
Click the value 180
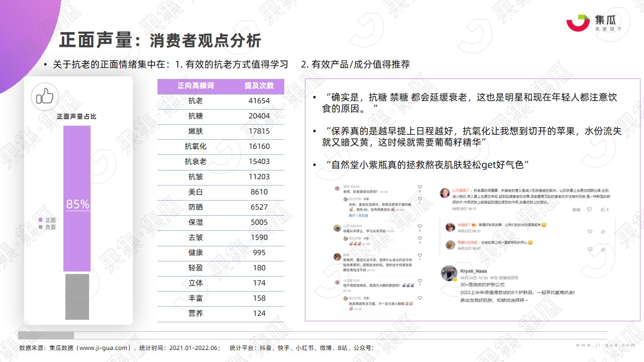point(259,268)
